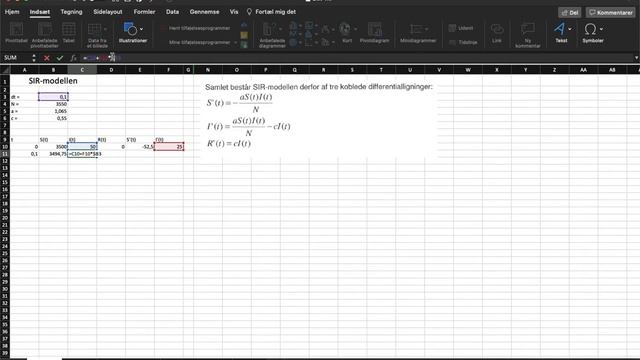Expand the Kort chart dropdown arrow
Image resolution: width=640 pixels, height=360 pixels.
tap(355, 29)
